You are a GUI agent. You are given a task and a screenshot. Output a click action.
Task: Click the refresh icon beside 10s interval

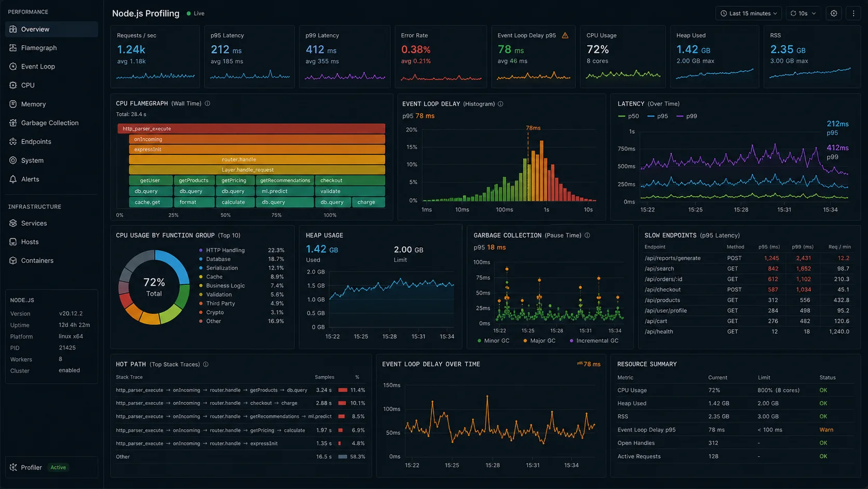[x=793, y=14]
